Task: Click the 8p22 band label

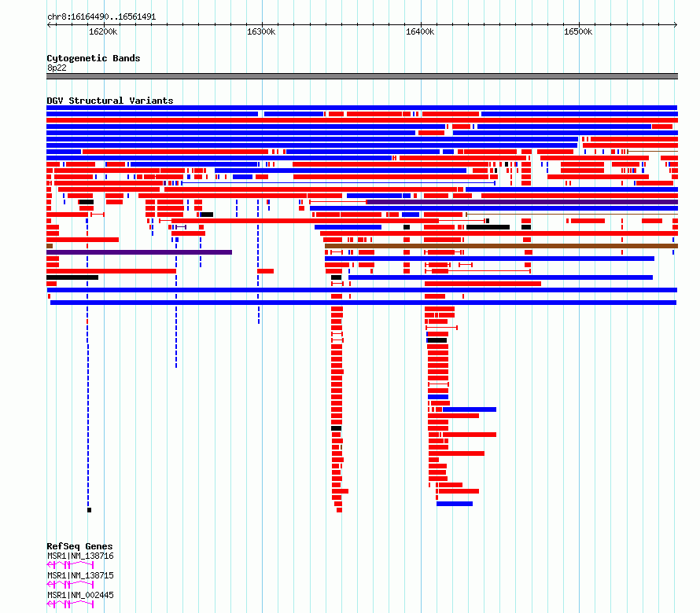Action: (57, 68)
